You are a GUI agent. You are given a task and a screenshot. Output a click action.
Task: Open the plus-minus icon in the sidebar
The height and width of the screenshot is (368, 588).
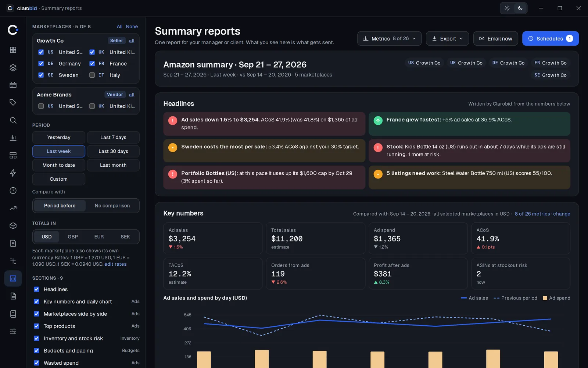click(13, 261)
